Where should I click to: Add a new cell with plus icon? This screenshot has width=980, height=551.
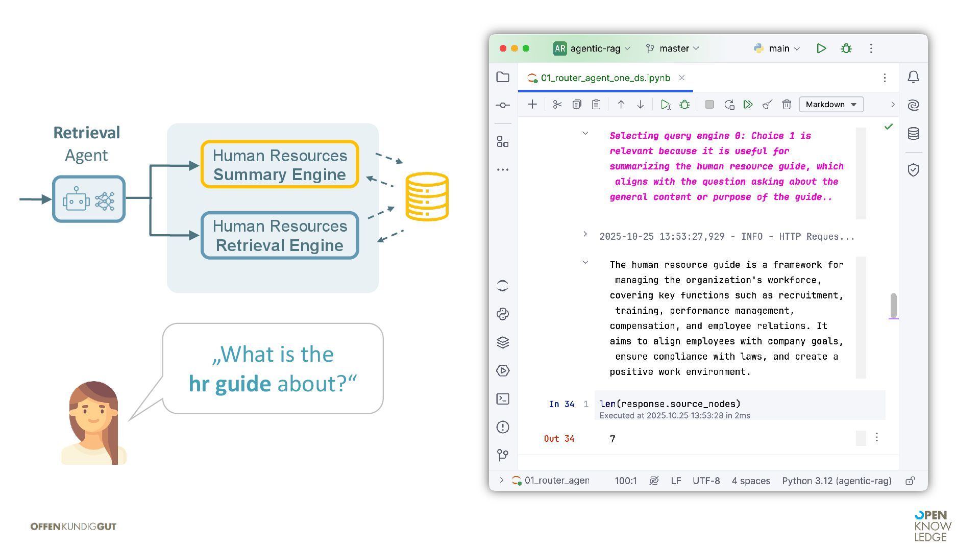(x=532, y=105)
